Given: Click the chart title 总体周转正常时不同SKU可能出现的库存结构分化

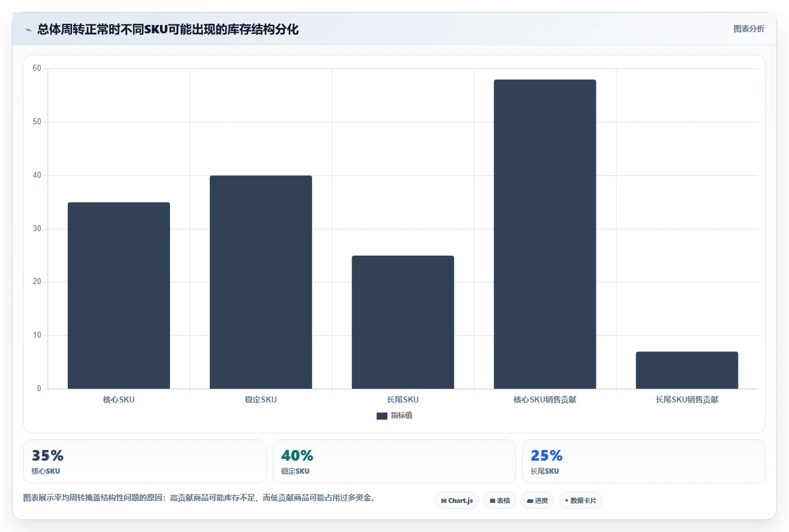Looking at the screenshot, I should click(168, 29).
